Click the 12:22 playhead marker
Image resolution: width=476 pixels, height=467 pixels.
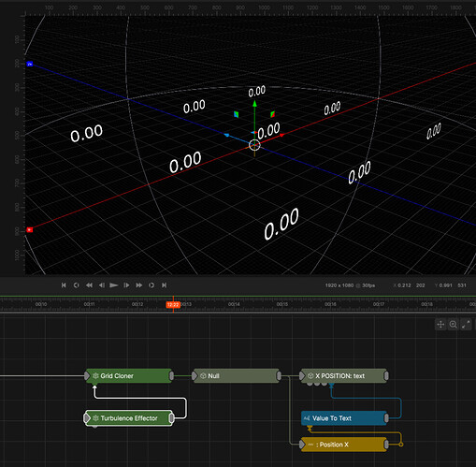click(x=173, y=305)
